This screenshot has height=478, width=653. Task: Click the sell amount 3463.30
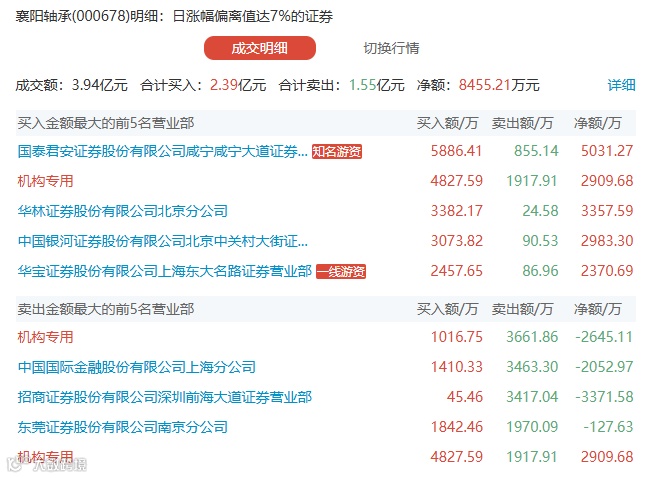pyautogui.click(x=532, y=366)
